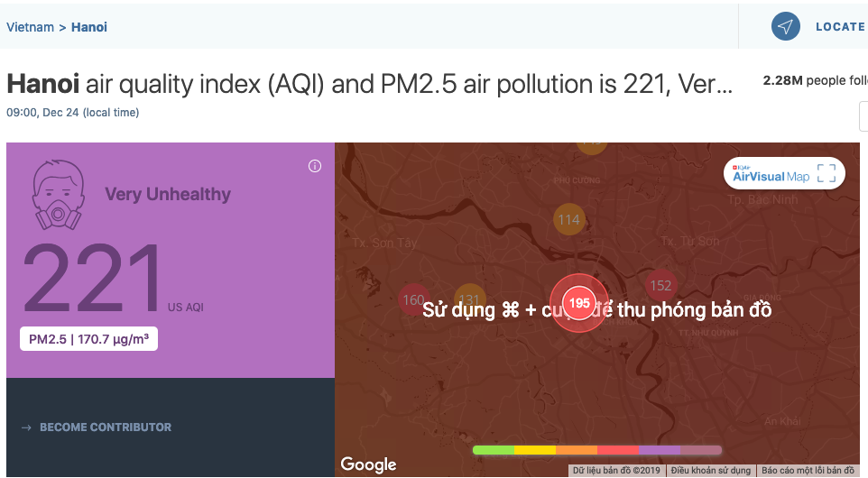Click the green segment of AQI color legend
Screen dimensions: 868x478
[x=494, y=450]
